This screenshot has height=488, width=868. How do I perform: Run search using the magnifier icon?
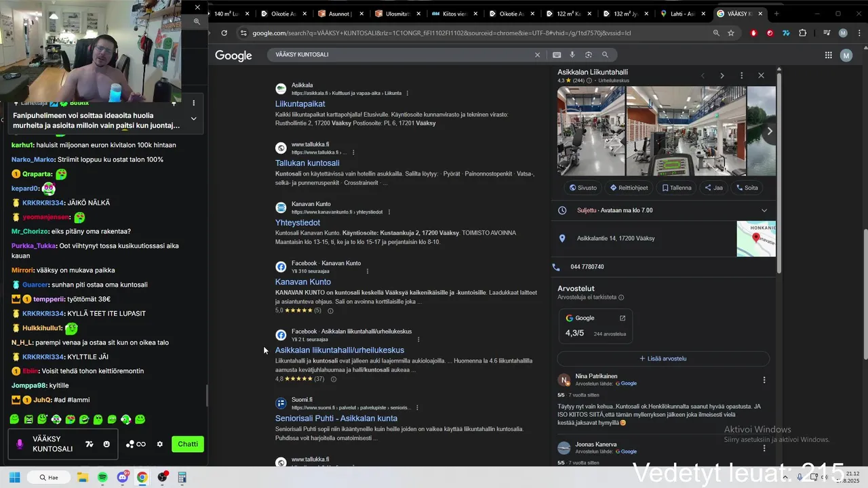coord(605,55)
